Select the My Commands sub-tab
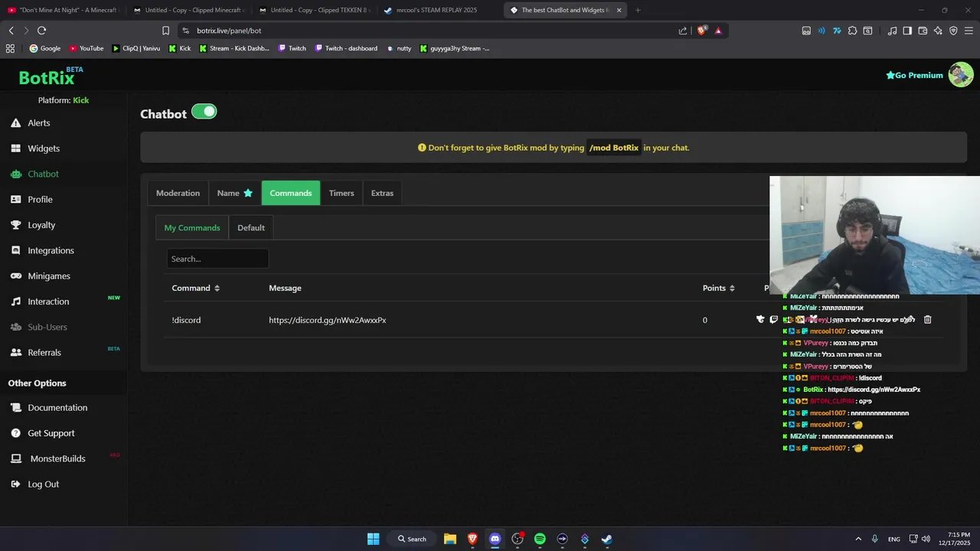This screenshot has width=980, height=551. coord(192,227)
